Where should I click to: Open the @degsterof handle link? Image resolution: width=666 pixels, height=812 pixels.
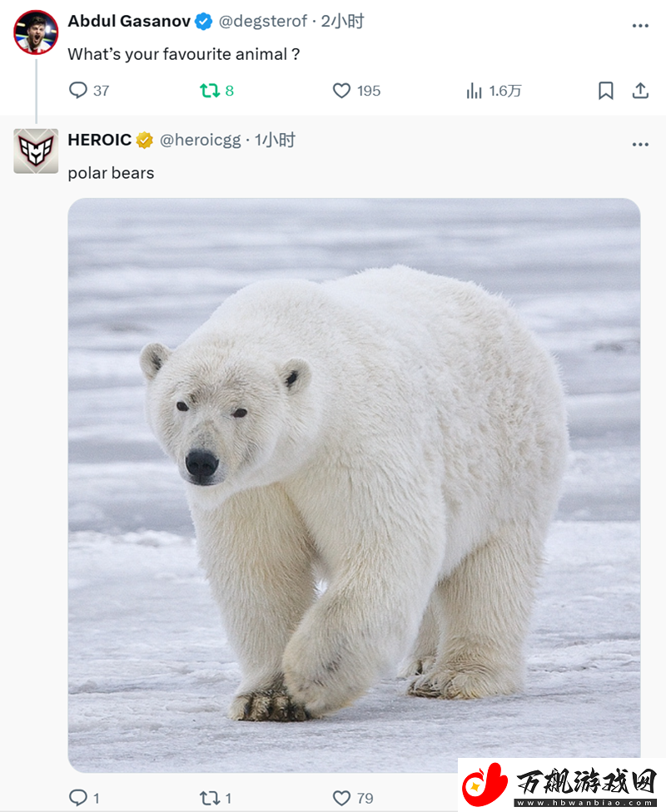[263, 22]
